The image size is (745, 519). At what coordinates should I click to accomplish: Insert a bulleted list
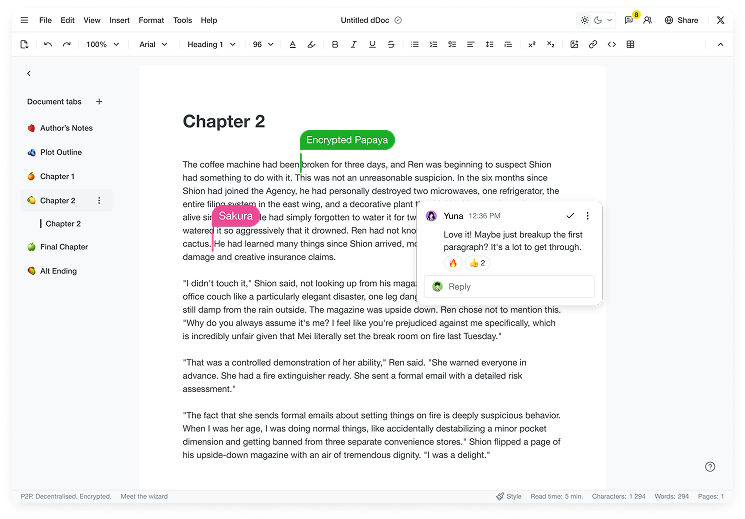pos(415,44)
